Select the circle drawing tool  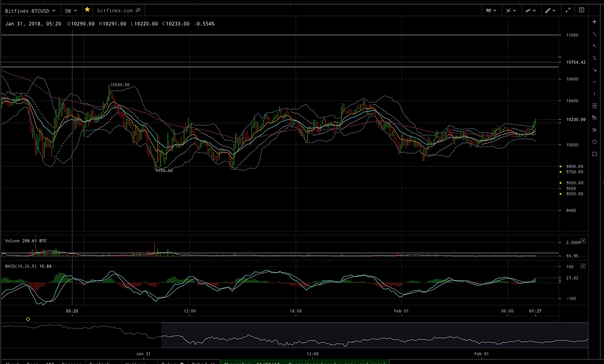click(x=594, y=142)
